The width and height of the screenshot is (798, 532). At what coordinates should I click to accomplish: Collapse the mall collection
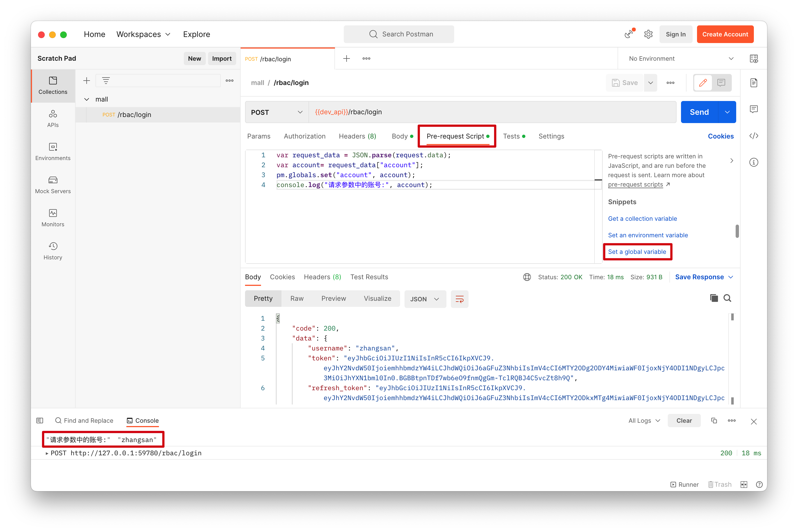[x=87, y=99]
